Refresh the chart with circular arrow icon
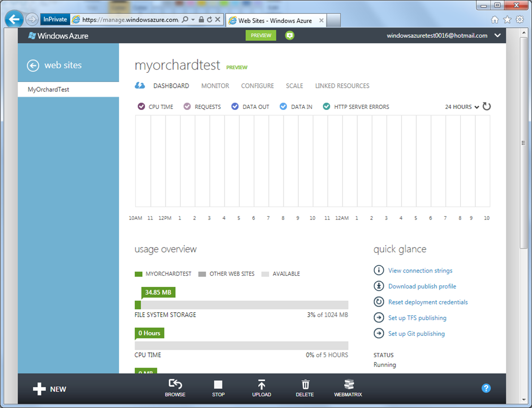This screenshot has height=408, width=532. (486, 107)
